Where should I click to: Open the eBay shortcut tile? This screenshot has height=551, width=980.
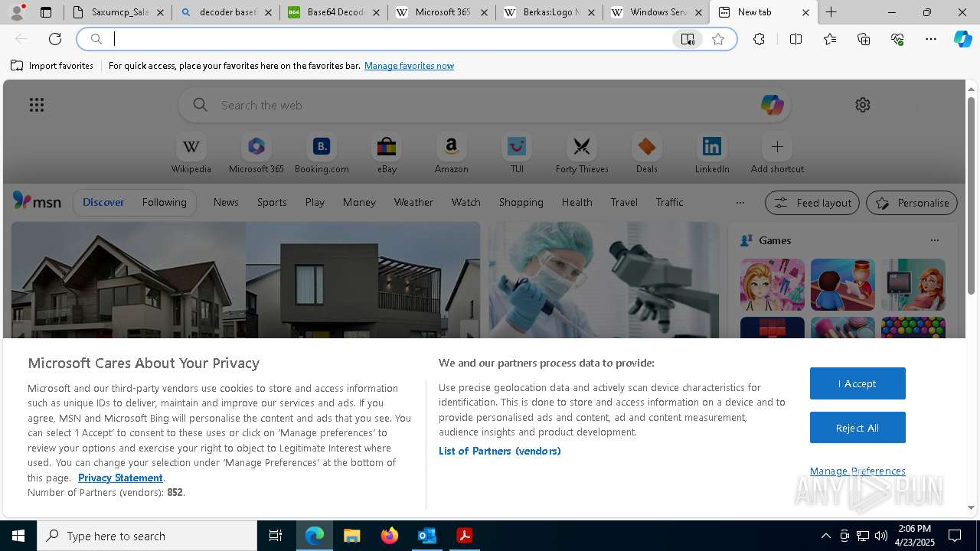(x=387, y=154)
